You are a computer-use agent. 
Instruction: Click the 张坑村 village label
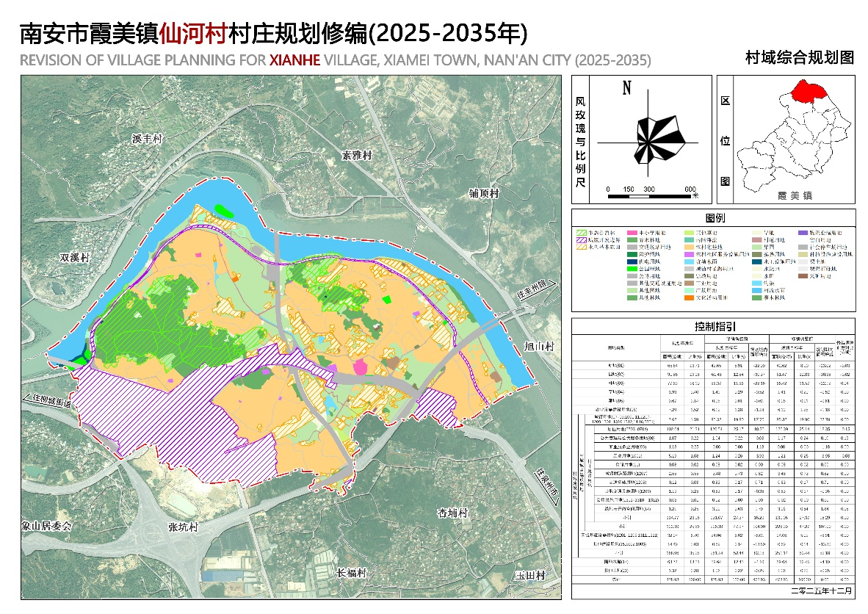click(184, 527)
